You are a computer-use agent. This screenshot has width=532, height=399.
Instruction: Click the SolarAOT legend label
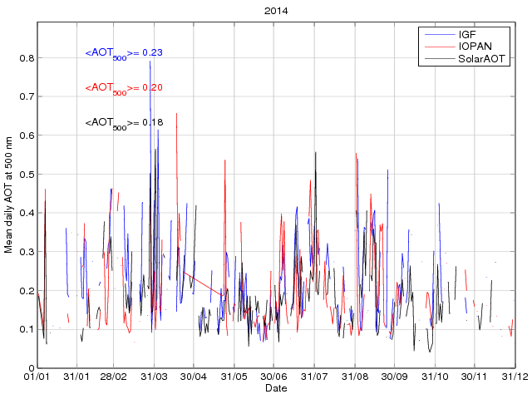pyautogui.click(x=482, y=60)
